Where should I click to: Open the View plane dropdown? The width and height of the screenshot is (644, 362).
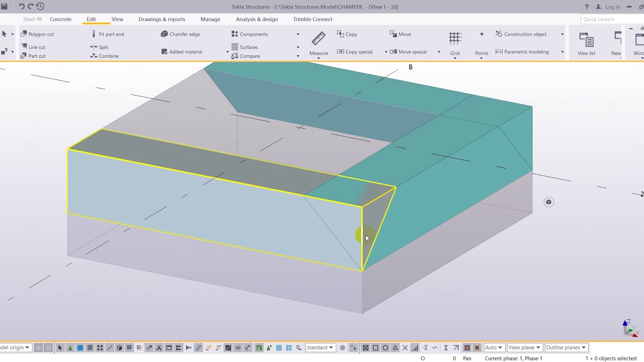(x=524, y=347)
